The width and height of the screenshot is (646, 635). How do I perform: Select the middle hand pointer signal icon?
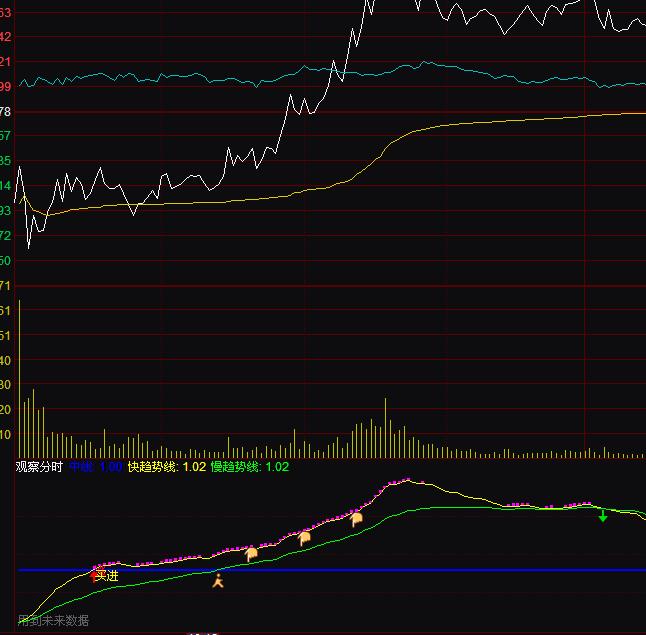coord(305,537)
